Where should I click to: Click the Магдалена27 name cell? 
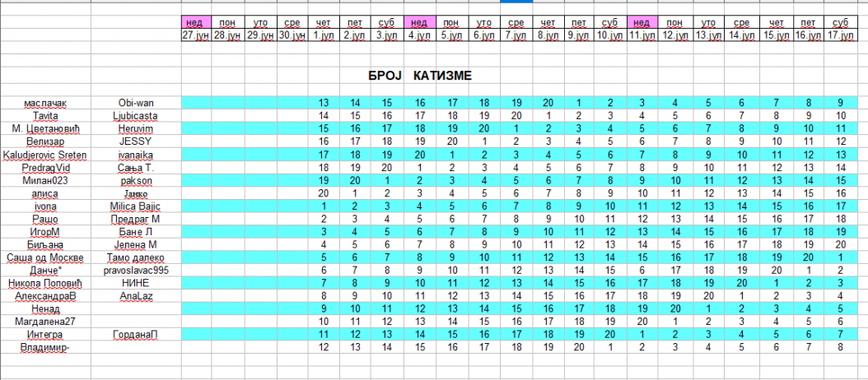(x=45, y=322)
